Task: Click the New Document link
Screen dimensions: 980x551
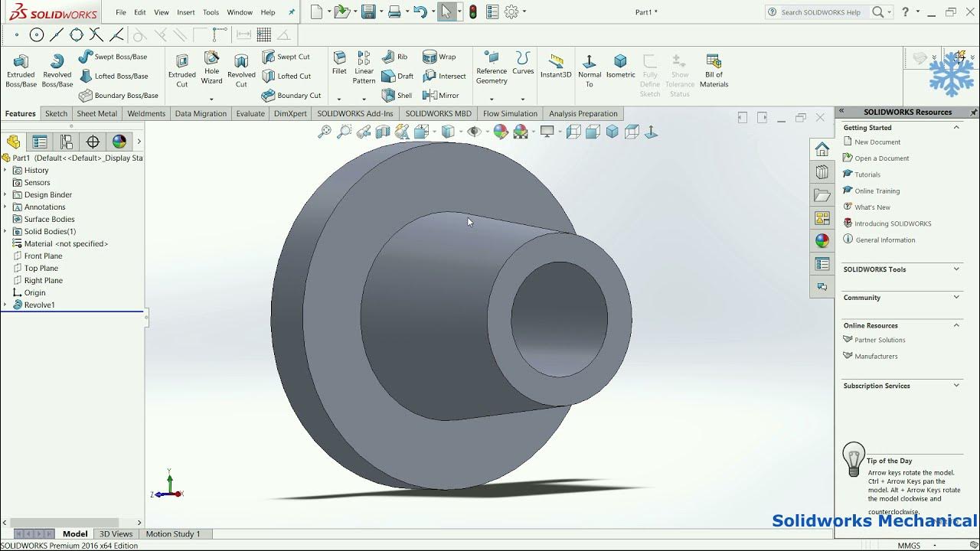Action: 877,142
